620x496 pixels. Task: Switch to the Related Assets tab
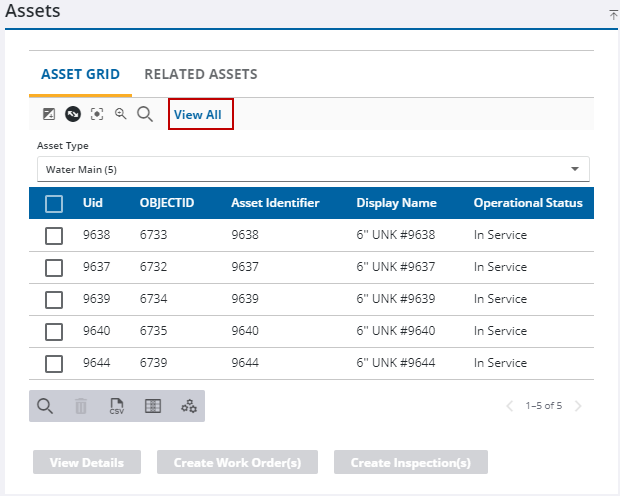pos(200,74)
